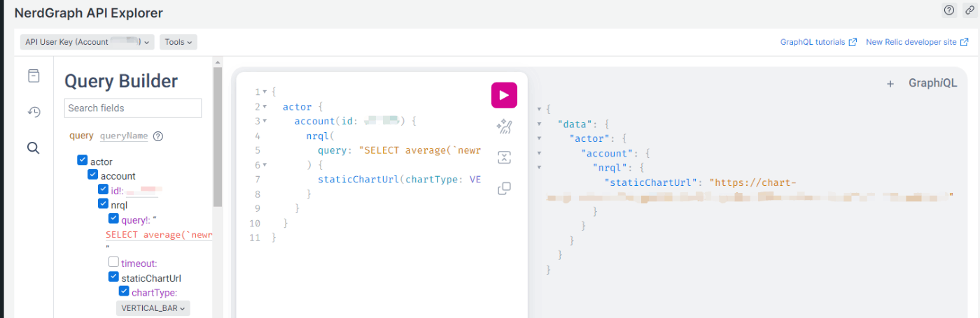
Task: Uncheck the actor checkbox
Action: 83,161
